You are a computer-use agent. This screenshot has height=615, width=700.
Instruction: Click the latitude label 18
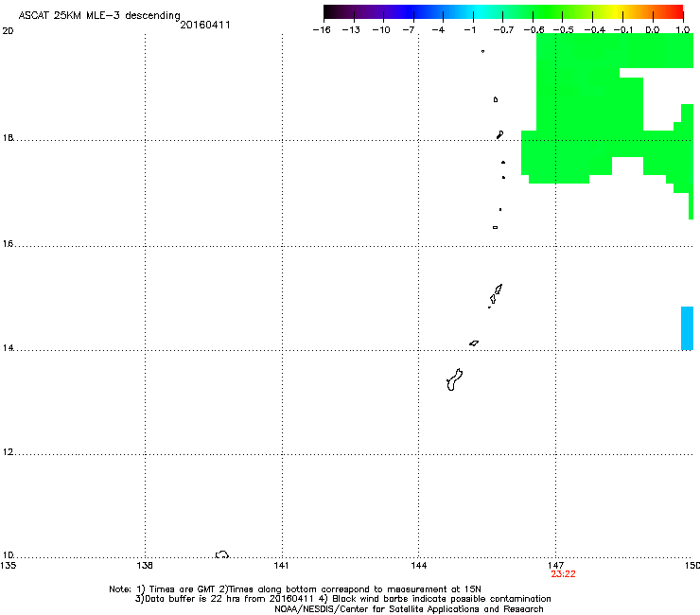click(8, 137)
